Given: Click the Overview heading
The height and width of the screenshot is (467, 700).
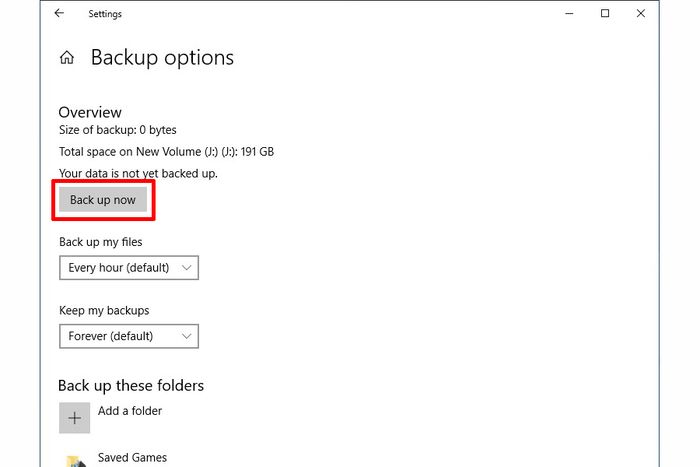Looking at the screenshot, I should click(90, 112).
